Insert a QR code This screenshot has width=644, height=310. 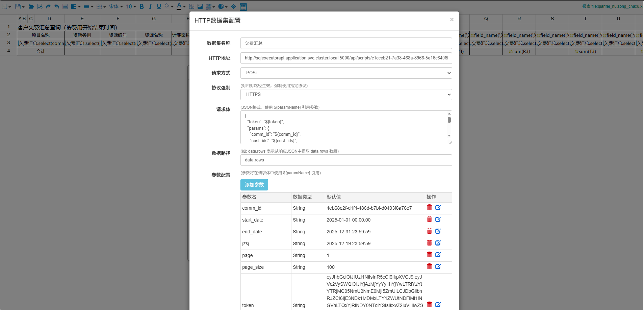[209, 6]
